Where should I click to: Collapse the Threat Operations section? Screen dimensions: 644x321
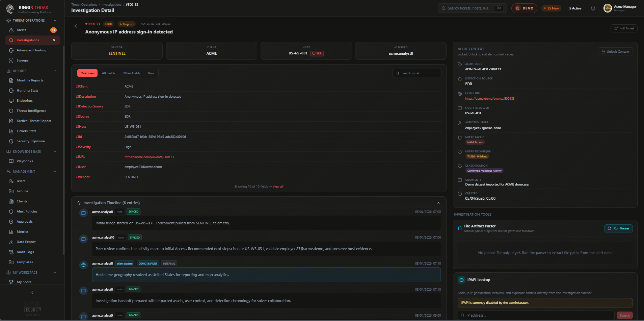click(55, 21)
